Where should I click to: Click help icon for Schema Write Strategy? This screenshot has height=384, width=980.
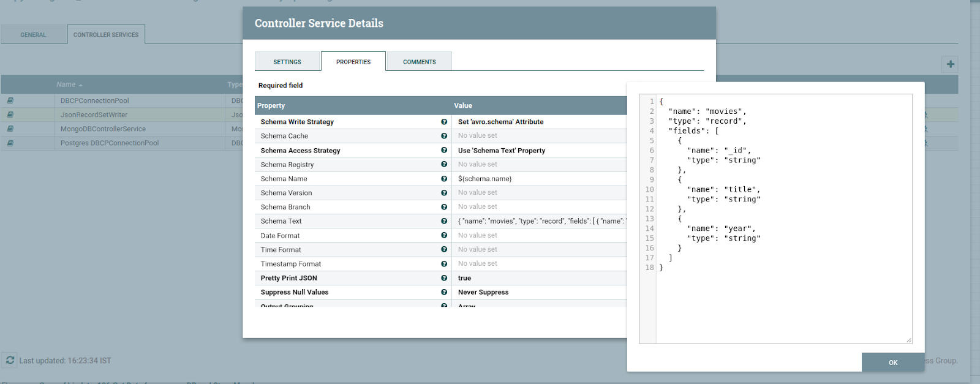(x=444, y=122)
